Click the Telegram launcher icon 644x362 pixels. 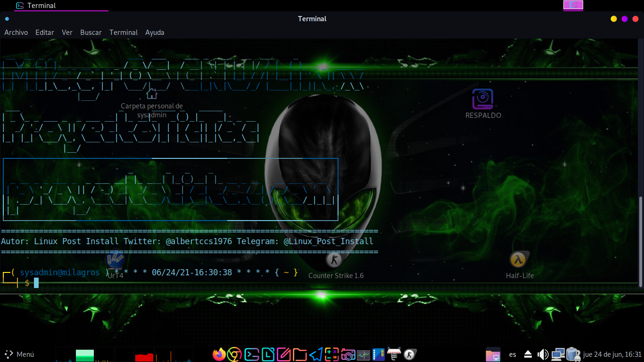click(316, 354)
